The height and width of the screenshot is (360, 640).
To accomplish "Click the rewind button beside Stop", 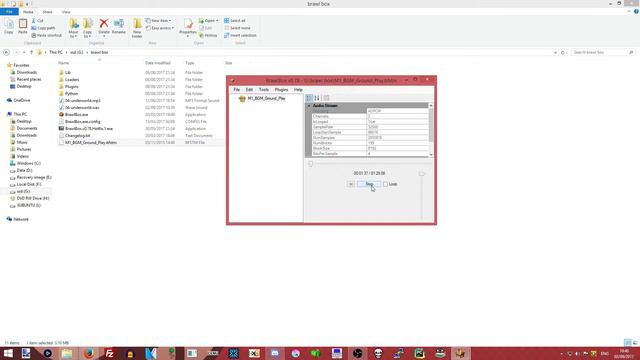I will [x=351, y=184].
